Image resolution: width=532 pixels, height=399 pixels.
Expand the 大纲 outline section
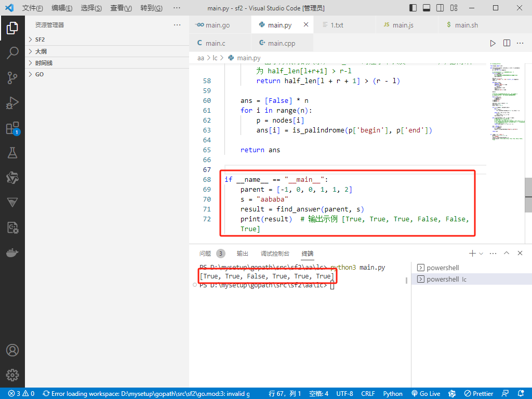pyautogui.click(x=107, y=51)
